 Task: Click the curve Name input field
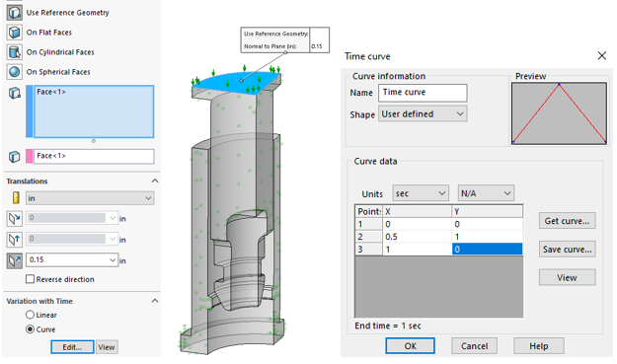[423, 93]
